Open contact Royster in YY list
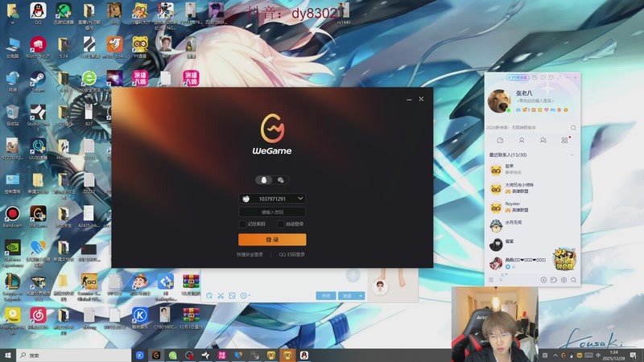 tap(533, 207)
